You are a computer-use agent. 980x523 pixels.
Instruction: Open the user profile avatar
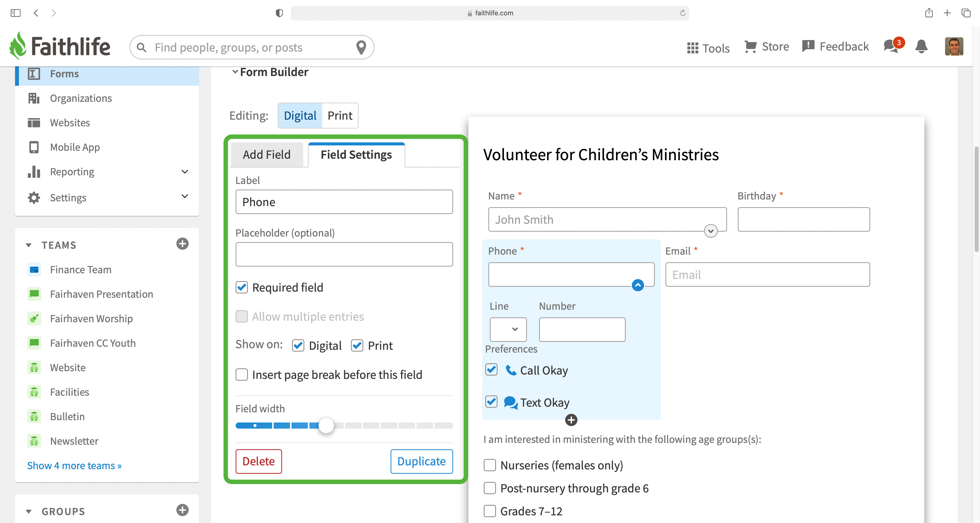pos(954,46)
